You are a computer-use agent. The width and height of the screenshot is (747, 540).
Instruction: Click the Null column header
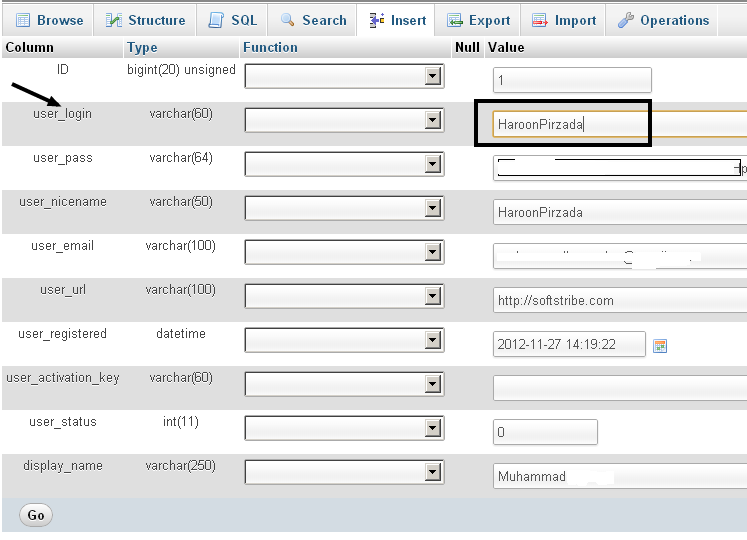(467, 47)
